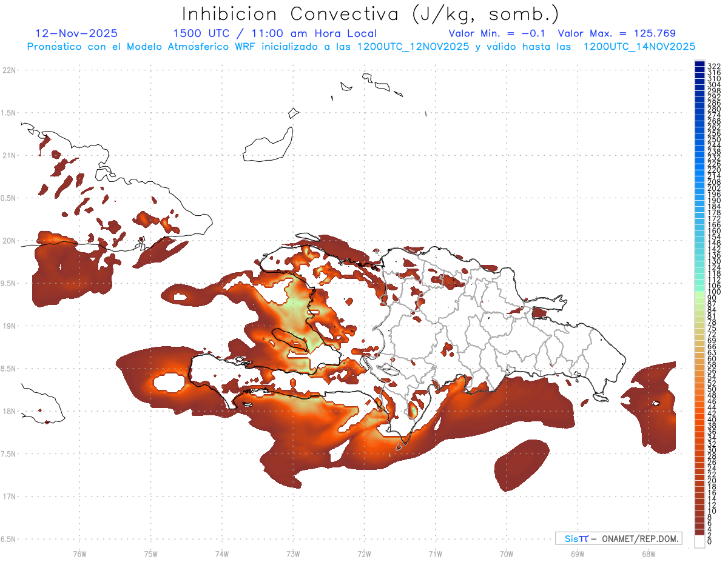Click the dark red swatch labeled 2
728x562 pixels.
[x=700, y=532]
